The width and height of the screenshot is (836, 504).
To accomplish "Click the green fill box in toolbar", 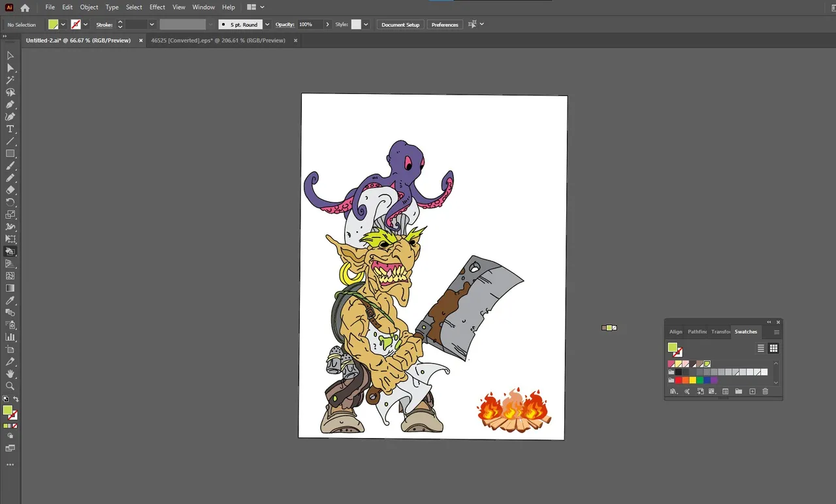I will click(x=7, y=410).
